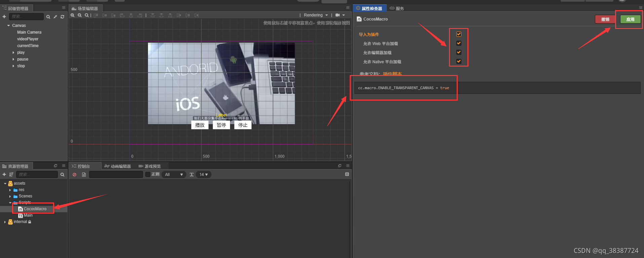Image resolution: width=644 pixels, height=258 pixels.
Task: Switch to 动画编辑器 tab
Action: point(118,166)
